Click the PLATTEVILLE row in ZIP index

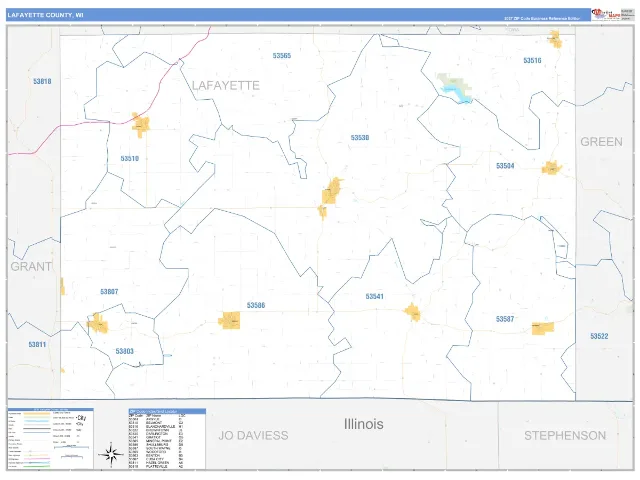click(156, 467)
